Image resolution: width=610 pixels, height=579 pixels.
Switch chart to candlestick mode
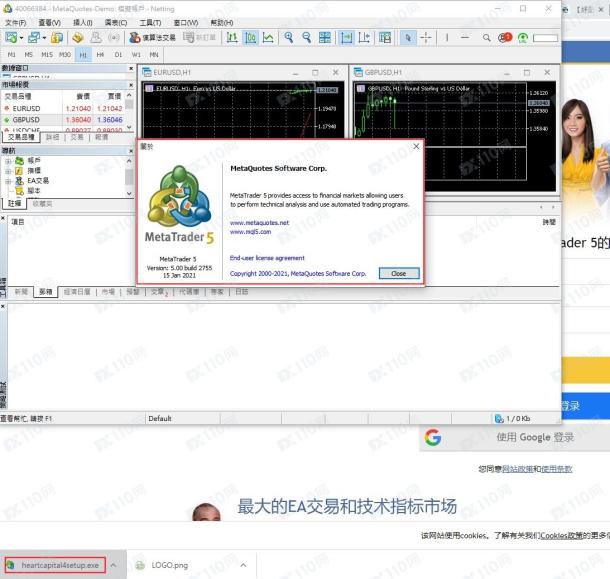tap(250, 38)
